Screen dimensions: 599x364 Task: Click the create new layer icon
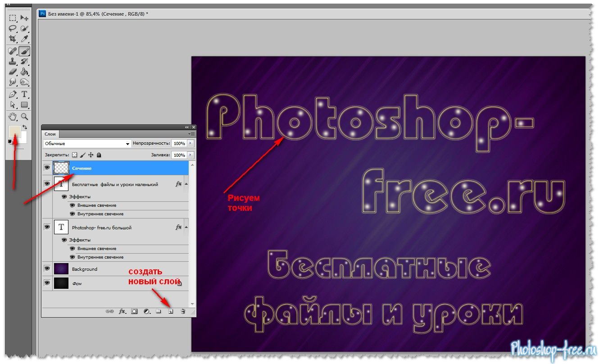(x=171, y=311)
